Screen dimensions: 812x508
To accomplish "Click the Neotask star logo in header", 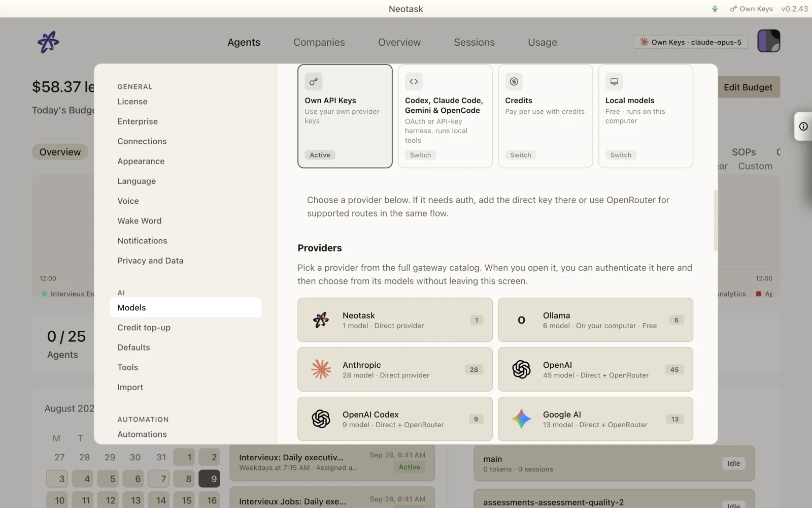I will (48, 42).
